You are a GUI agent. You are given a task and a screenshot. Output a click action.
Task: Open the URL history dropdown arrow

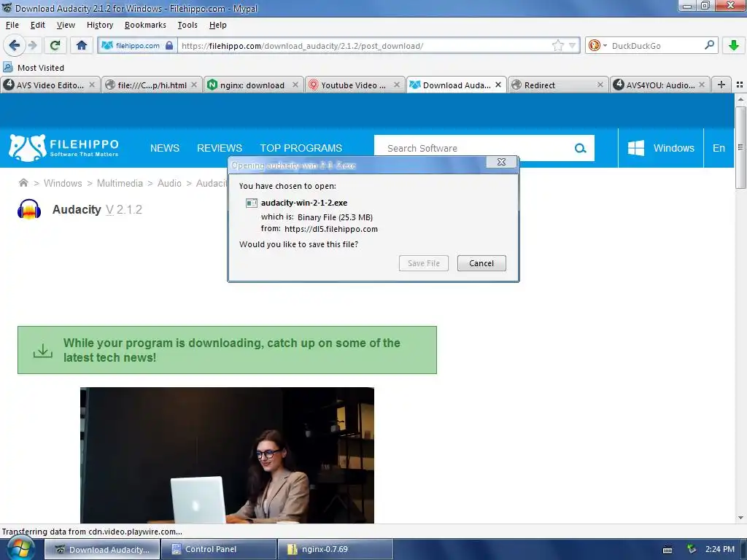tap(572, 45)
